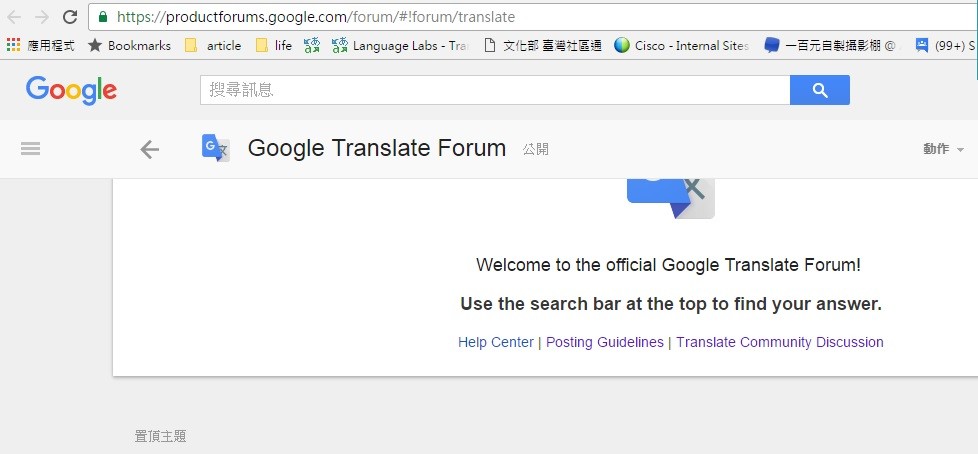Click the 搜尋訊息 search field
This screenshot has height=454, width=978.
coord(495,90)
